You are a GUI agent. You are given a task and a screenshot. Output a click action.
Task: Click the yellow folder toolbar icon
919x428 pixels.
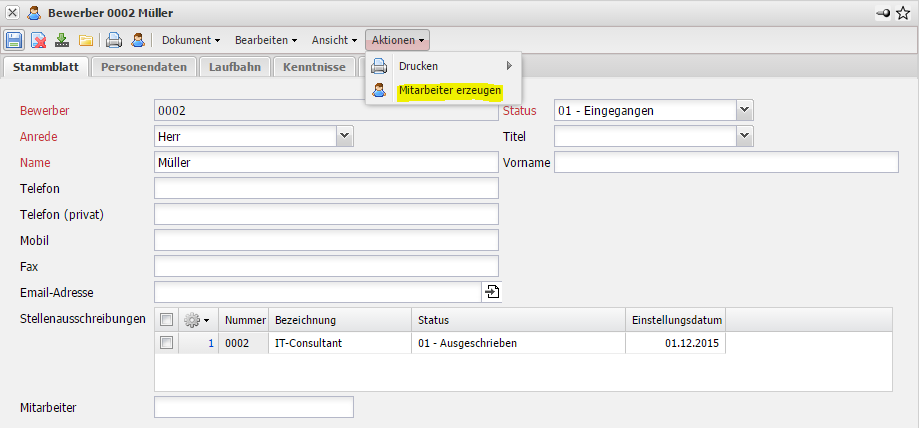[86, 41]
